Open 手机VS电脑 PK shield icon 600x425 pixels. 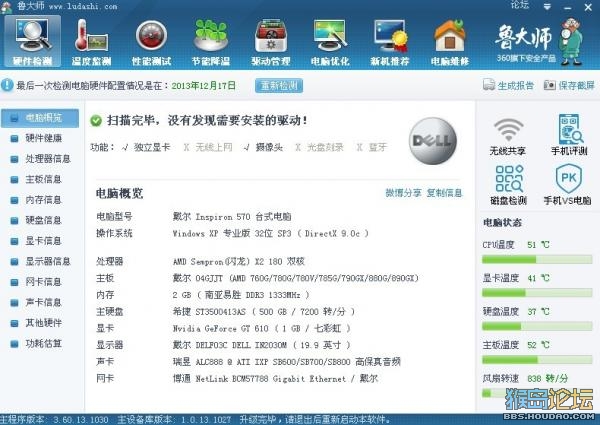568,184
